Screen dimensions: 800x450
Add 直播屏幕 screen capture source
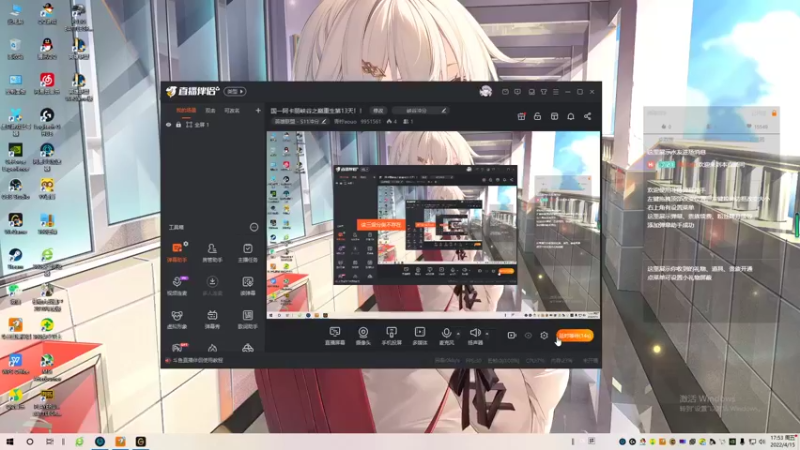pos(335,336)
